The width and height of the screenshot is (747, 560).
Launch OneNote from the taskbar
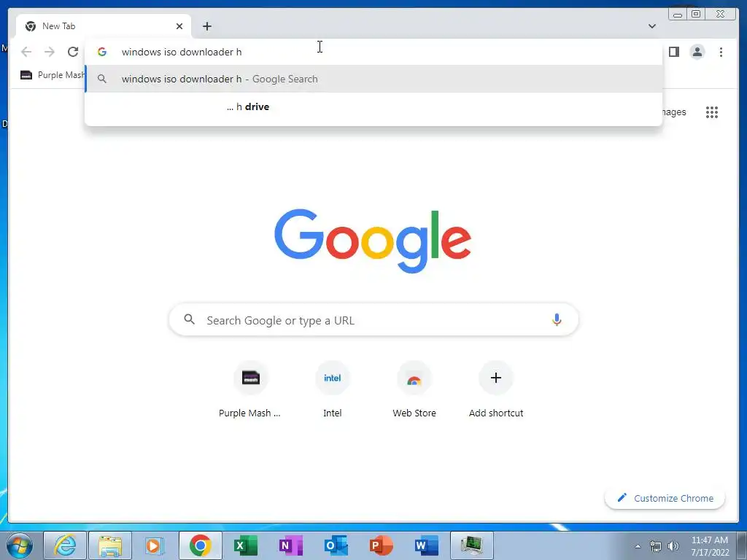pos(290,545)
